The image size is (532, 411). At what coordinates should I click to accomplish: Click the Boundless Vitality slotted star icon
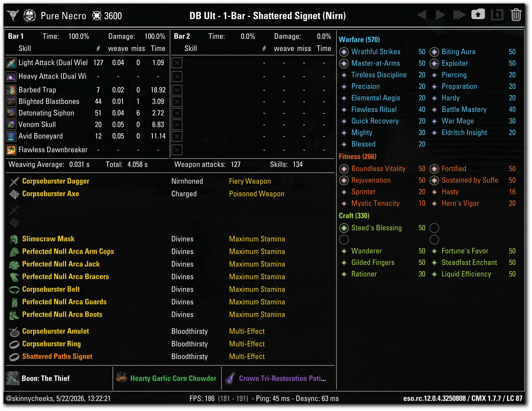pos(344,168)
